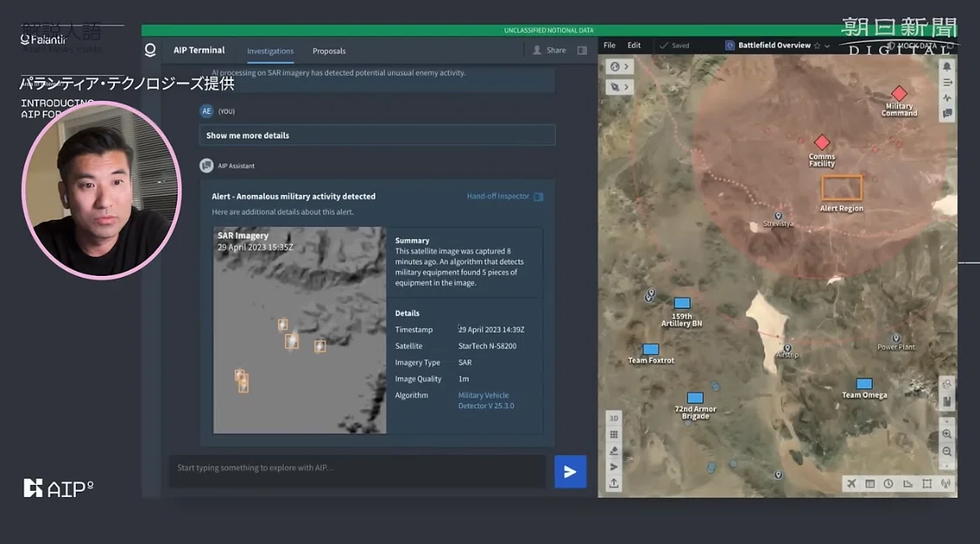This screenshot has height=544, width=980.
Task: Select the send arrow tool on map
Action: click(x=614, y=467)
